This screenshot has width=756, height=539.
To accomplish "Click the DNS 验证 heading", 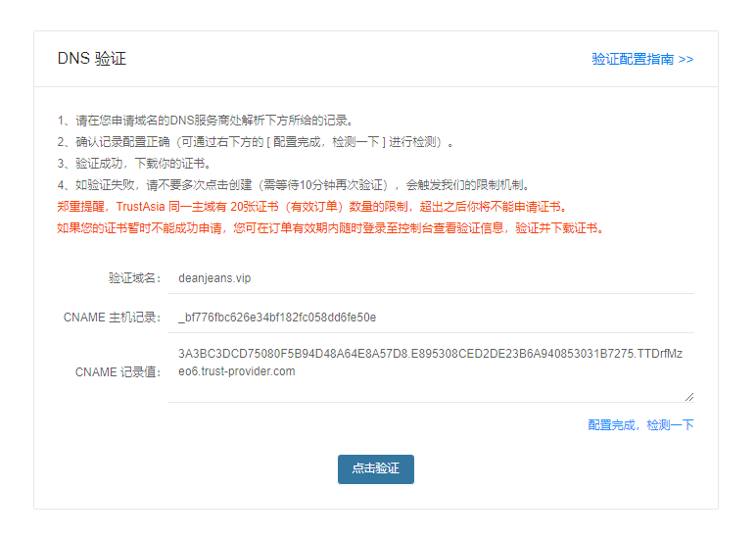I will [92, 59].
